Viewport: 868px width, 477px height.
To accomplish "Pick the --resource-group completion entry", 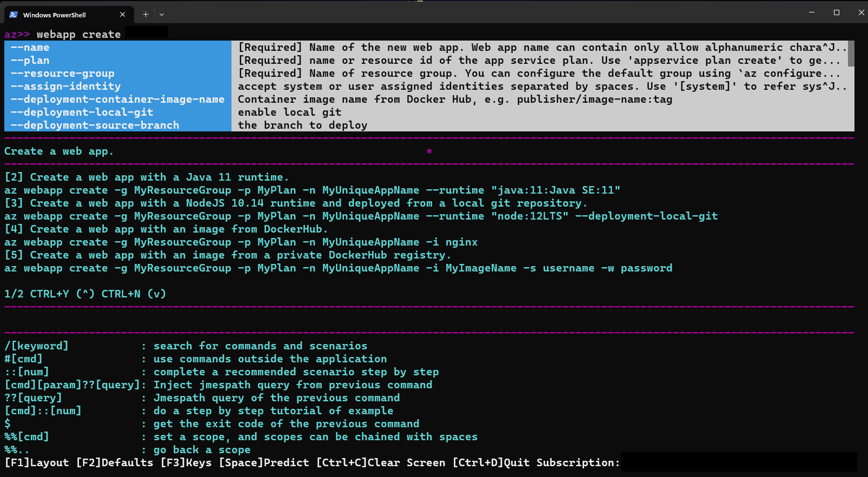I will 63,74.
